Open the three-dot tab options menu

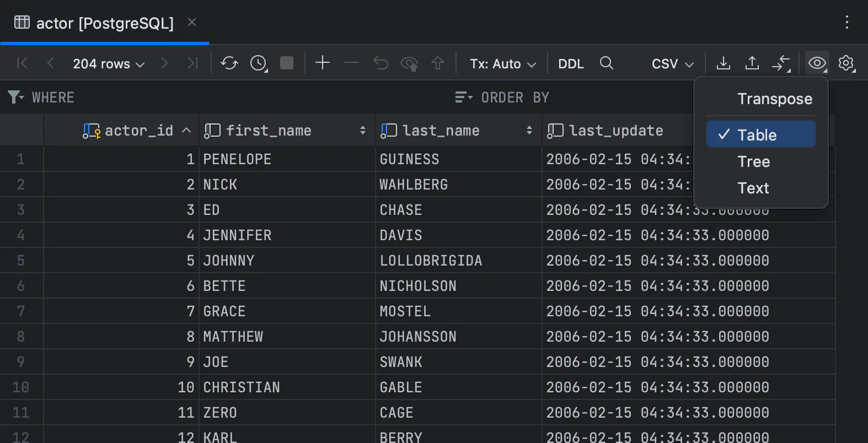[847, 23]
